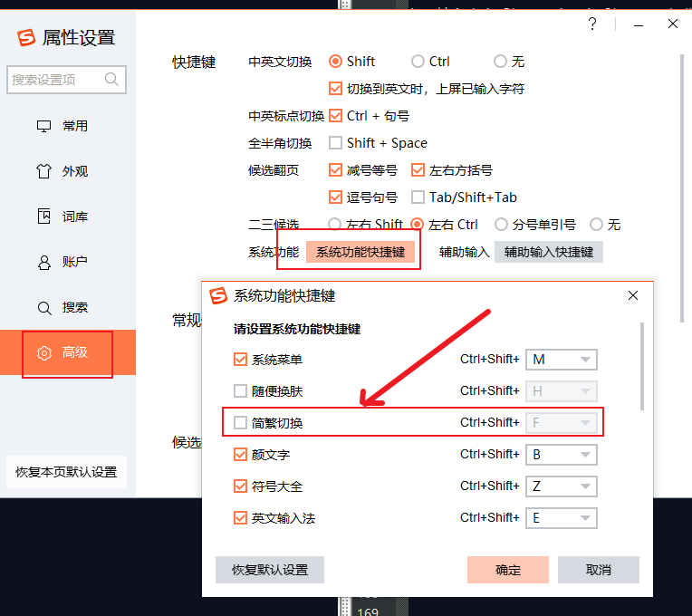Open the B key dropdown for 颜文字
The width and height of the screenshot is (692, 616).
(562, 455)
